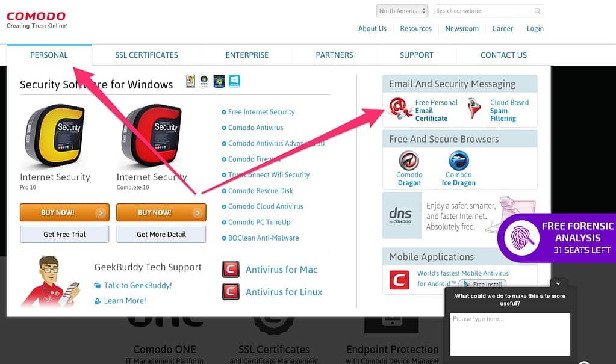Click the Spam Filtering funnel icon
The width and height of the screenshot is (616, 364).
[474, 109]
